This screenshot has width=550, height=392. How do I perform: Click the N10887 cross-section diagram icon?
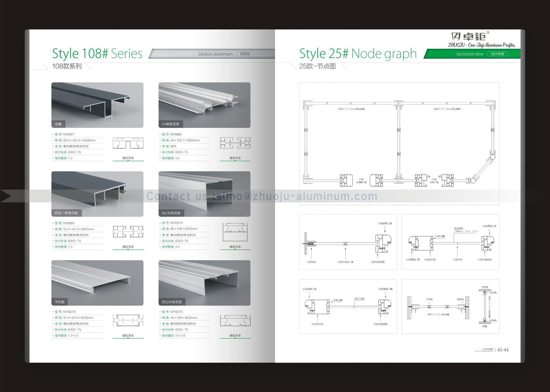coord(128,143)
